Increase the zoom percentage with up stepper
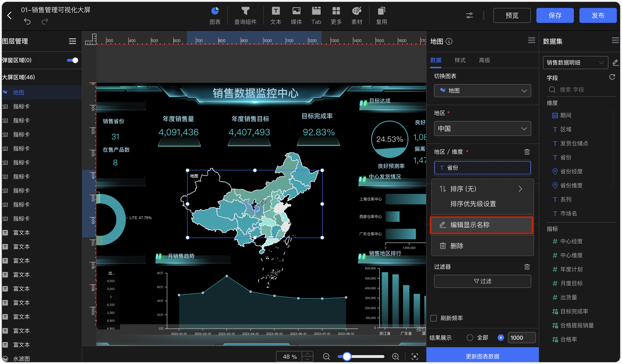 307,354
